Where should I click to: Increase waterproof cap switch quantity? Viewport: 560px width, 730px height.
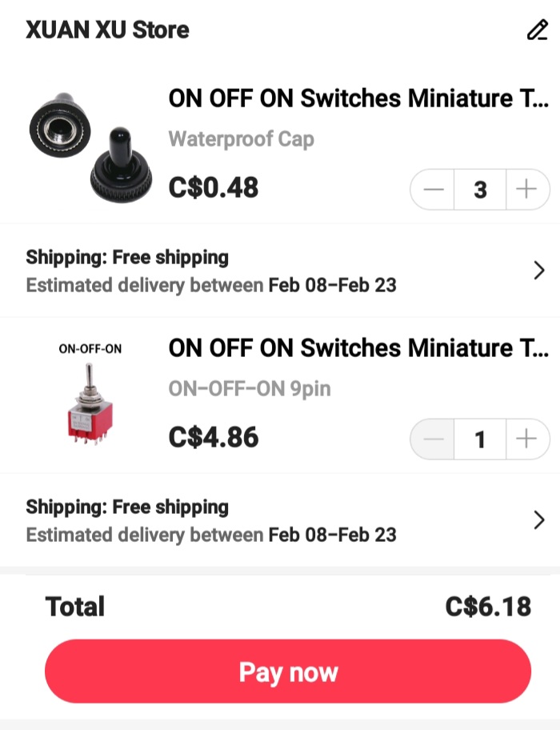click(528, 190)
